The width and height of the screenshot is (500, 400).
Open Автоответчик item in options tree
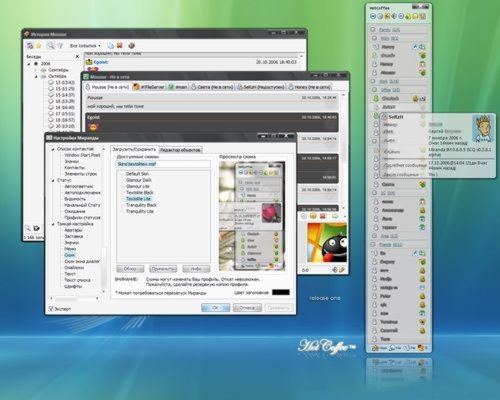[79, 186]
